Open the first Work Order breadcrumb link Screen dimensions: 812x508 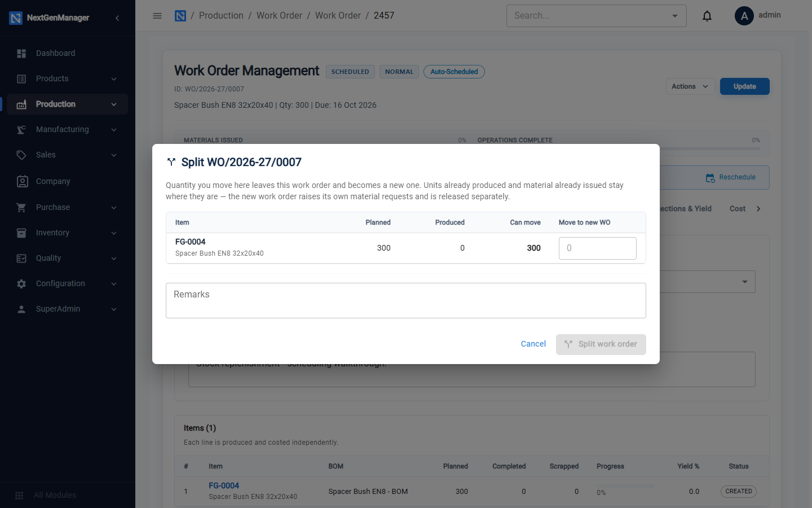tap(279, 15)
